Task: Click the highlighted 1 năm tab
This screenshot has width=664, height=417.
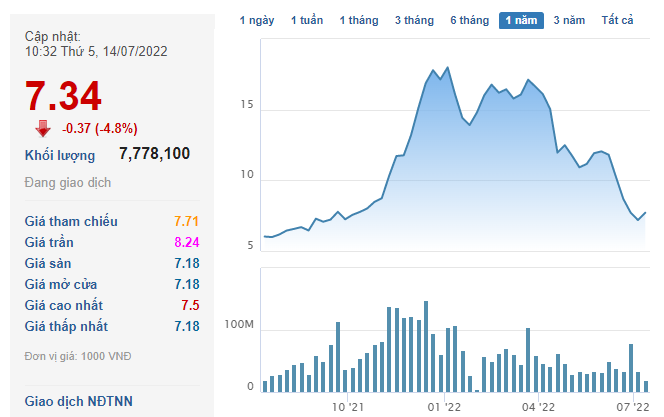Action: pyautogui.click(x=521, y=20)
